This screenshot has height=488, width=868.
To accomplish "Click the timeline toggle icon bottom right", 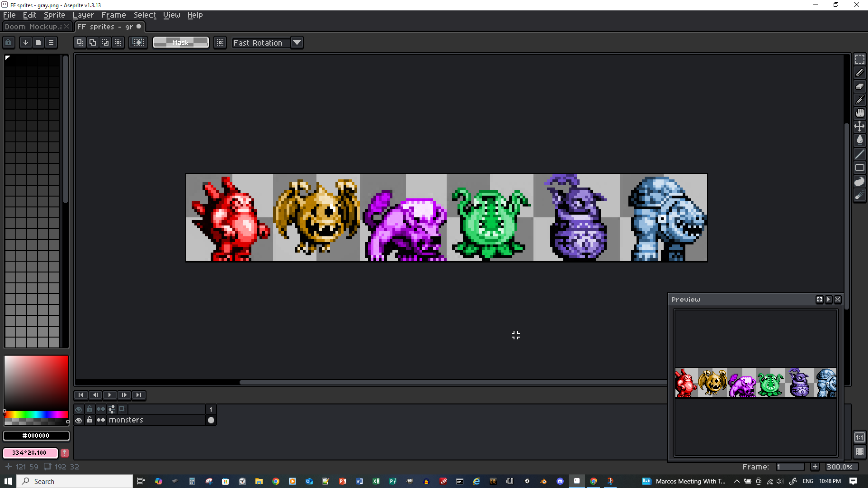I will [859, 451].
